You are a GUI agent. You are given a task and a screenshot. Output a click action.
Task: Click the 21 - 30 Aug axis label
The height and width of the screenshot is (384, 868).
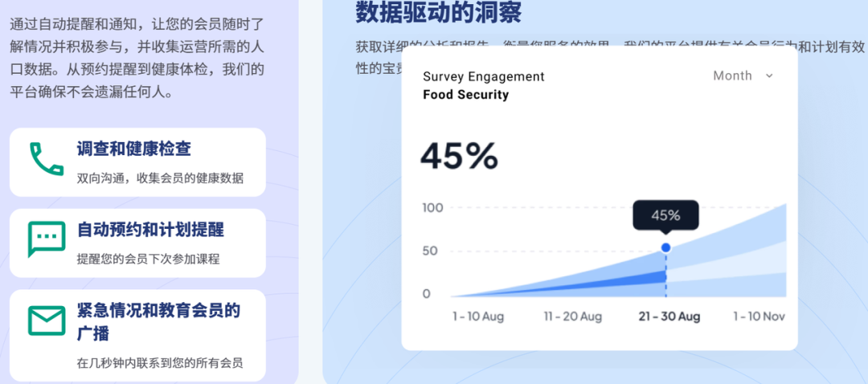669,317
